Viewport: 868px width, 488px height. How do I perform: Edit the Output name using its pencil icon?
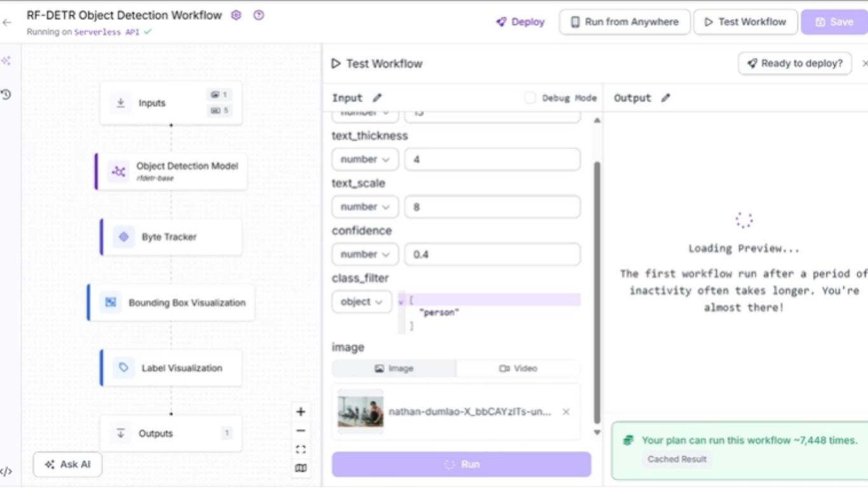(665, 98)
